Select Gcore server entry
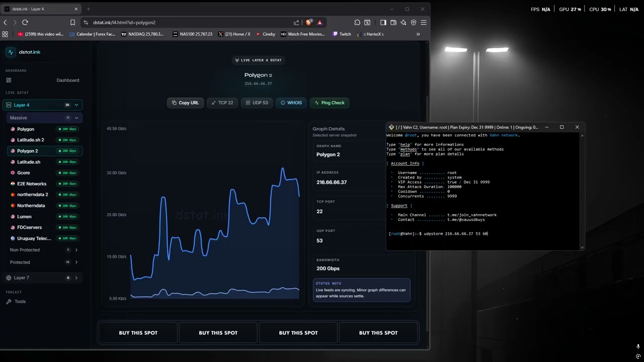644x362 pixels. 44,172
